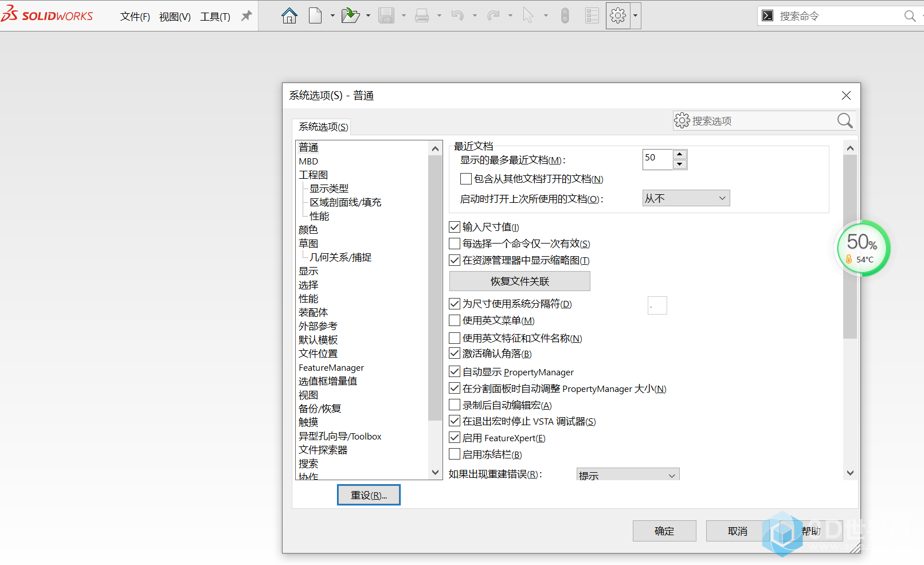
Task: Expand the Save dropdown arrow
Action: (x=404, y=15)
